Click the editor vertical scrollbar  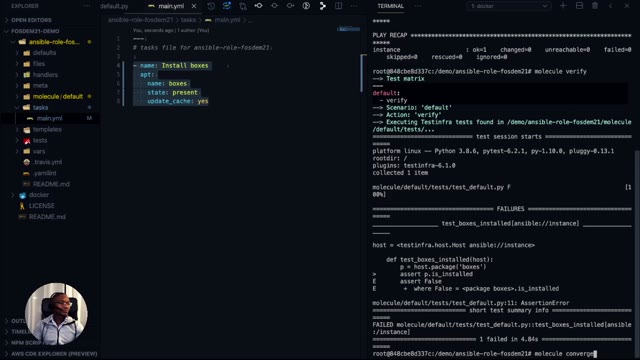(362, 73)
